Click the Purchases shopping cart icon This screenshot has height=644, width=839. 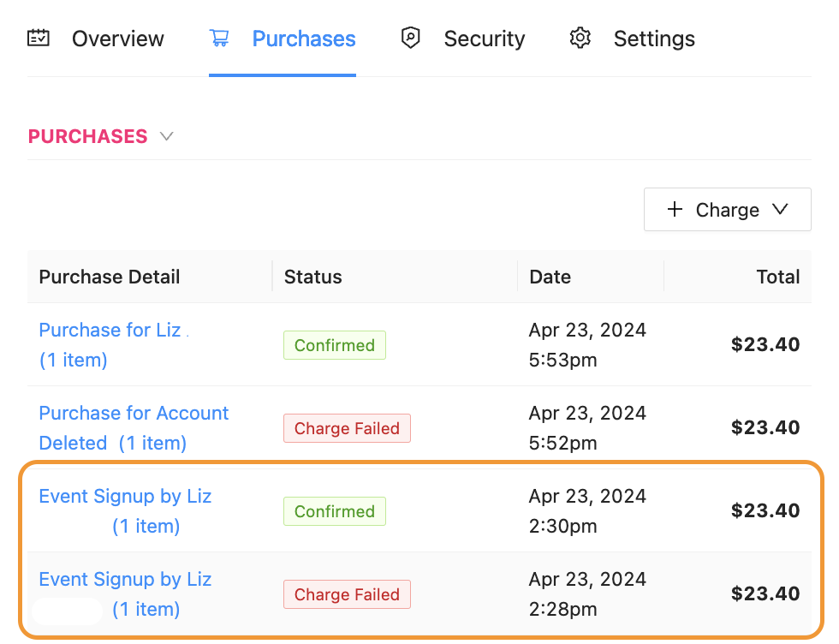pos(219,39)
